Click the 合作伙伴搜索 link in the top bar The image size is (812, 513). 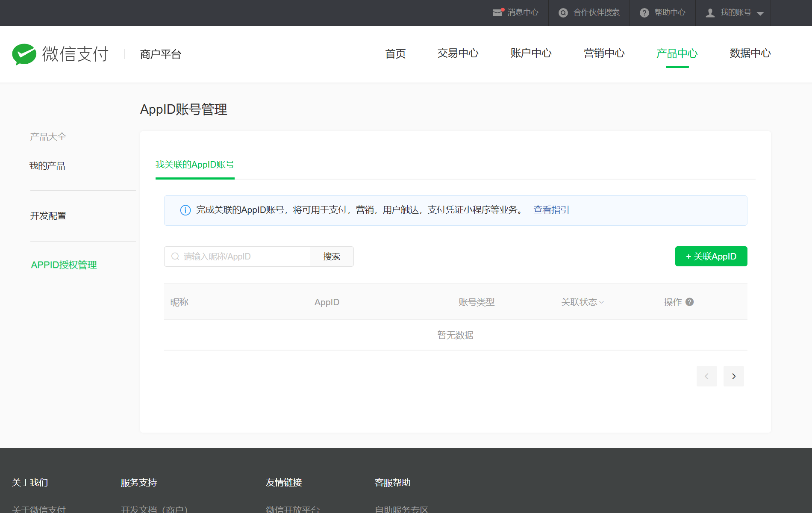(597, 12)
